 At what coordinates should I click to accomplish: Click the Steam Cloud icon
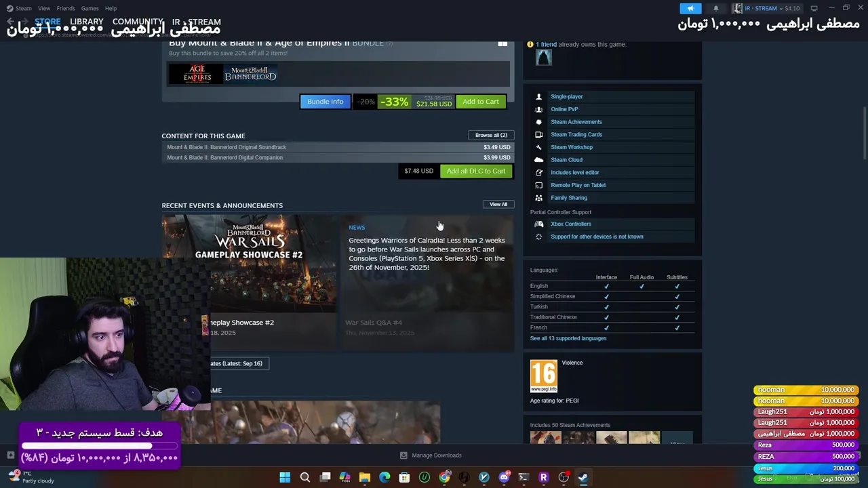(x=538, y=160)
